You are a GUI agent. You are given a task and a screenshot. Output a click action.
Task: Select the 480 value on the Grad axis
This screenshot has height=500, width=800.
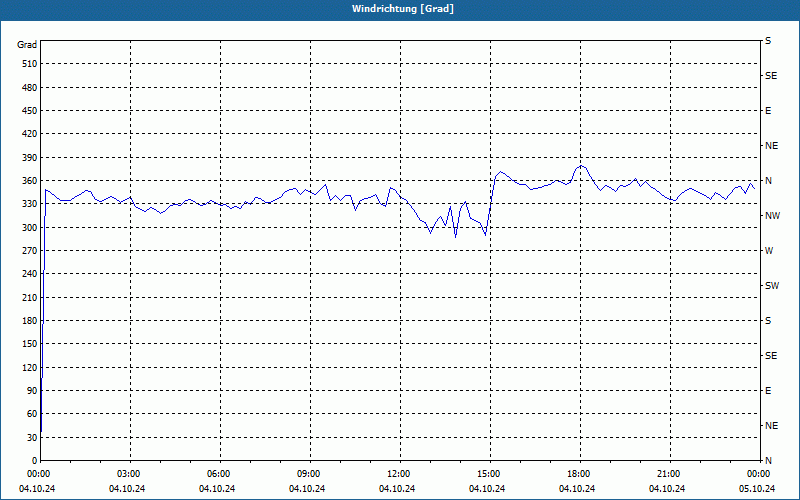click(30, 87)
